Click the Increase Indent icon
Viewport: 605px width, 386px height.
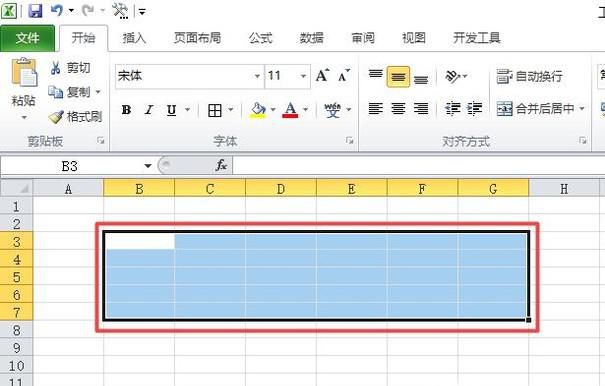475,109
